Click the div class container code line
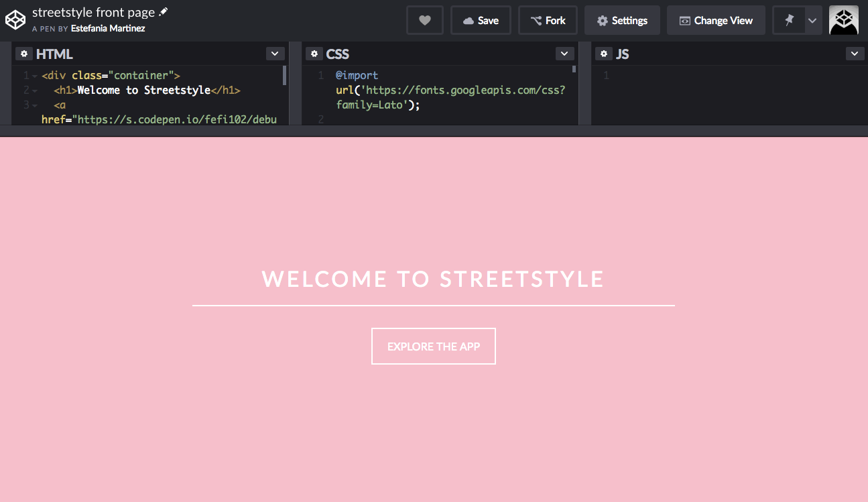868x502 pixels. (111, 76)
